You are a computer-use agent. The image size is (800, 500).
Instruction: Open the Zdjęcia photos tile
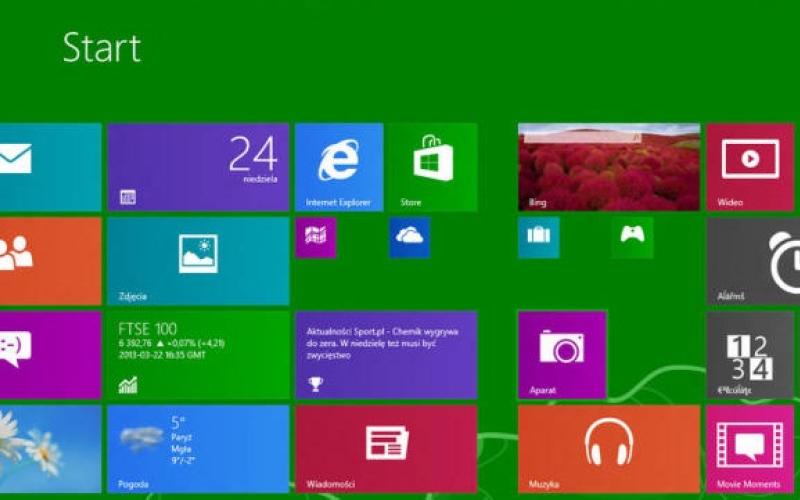coord(198,261)
